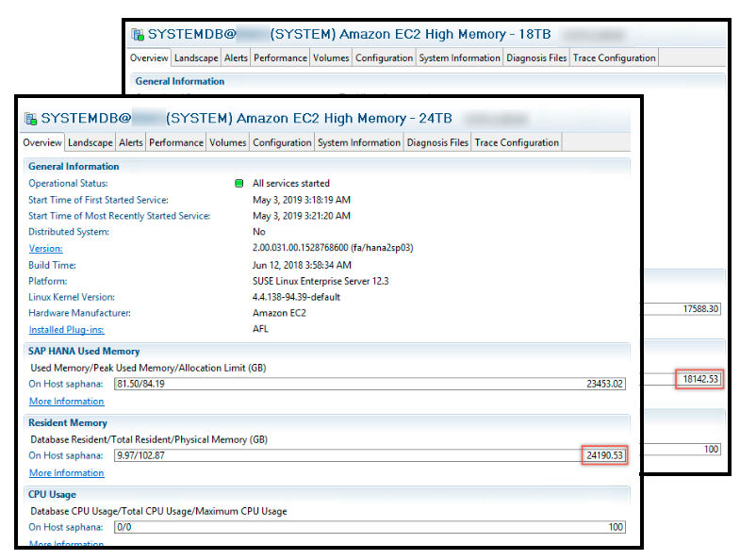Open Landscape tab in the 24TB window
740x560 pixels.
coord(90,143)
